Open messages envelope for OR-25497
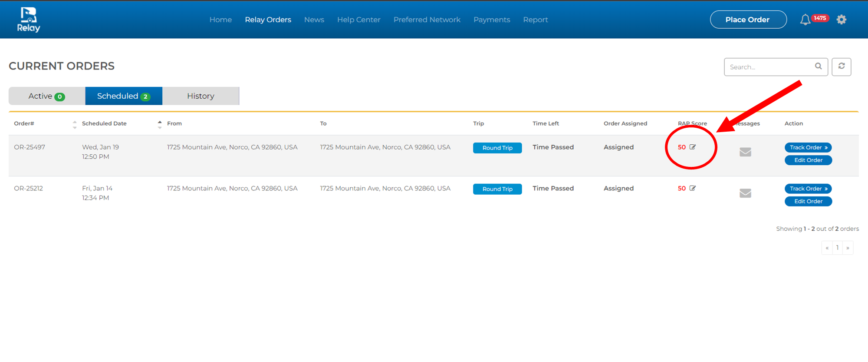The height and width of the screenshot is (362, 868). click(745, 152)
